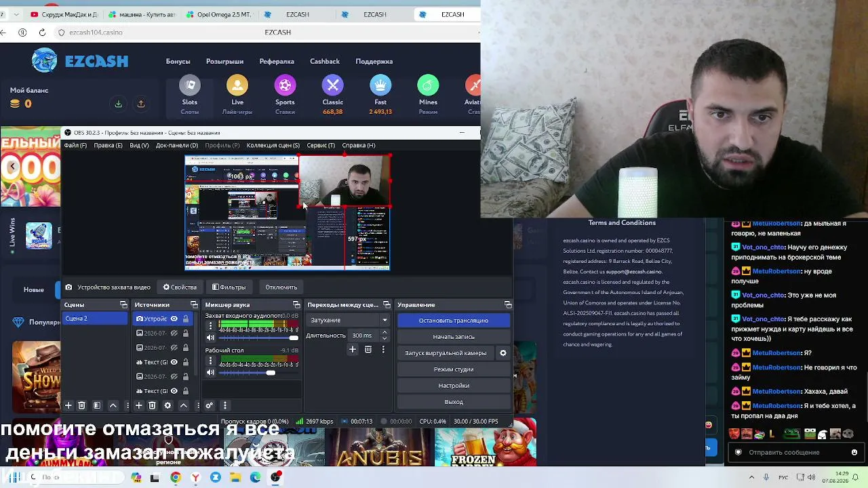
Task: Open the audio mixer three-dot menu
Action: (224, 405)
